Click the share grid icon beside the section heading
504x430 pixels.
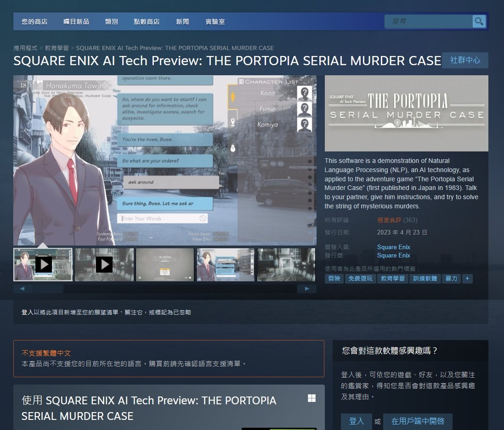pyautogui.click(x=311, y=399)
